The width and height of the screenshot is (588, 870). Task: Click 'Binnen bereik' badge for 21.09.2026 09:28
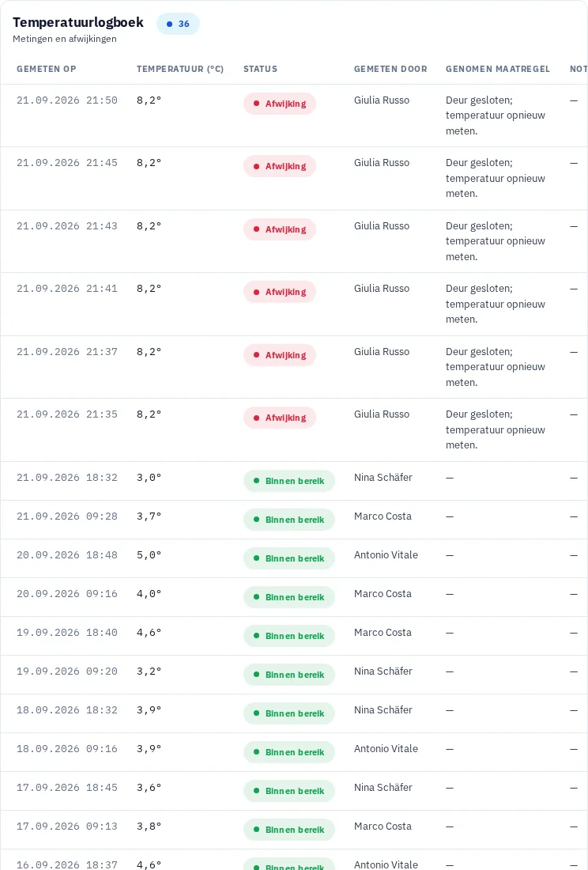(x=289, y=520)
